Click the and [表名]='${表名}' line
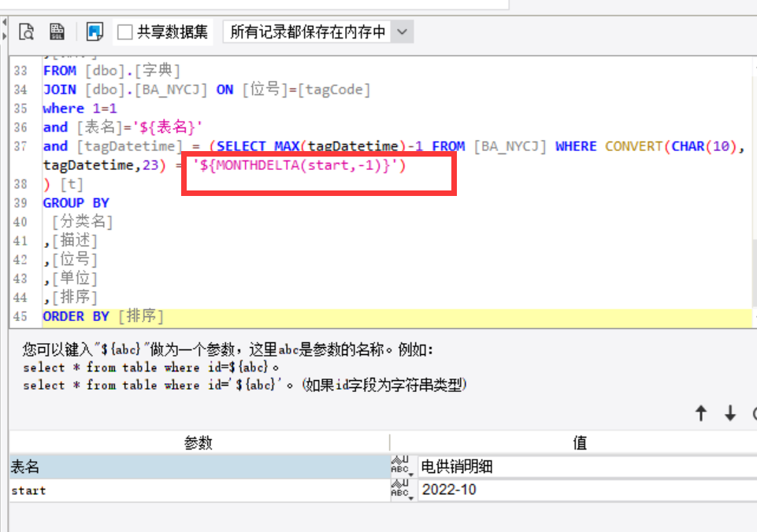 (122, 127)
